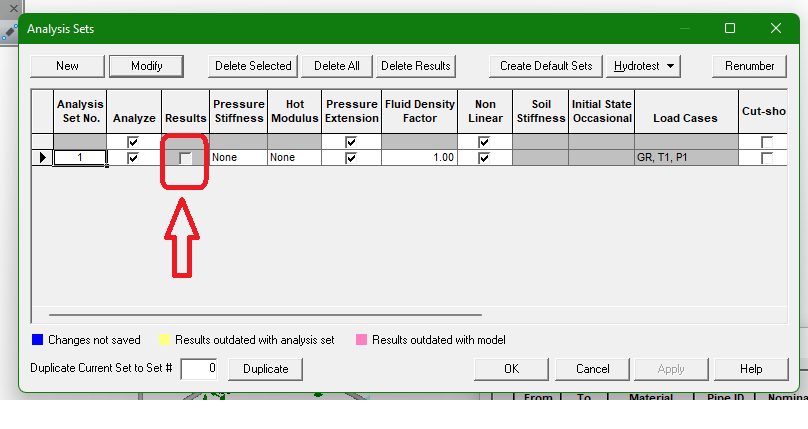Screen dimensions: 808x429
Task: Close the Analysis Sets dialog
Action: (x=776, y=28)
